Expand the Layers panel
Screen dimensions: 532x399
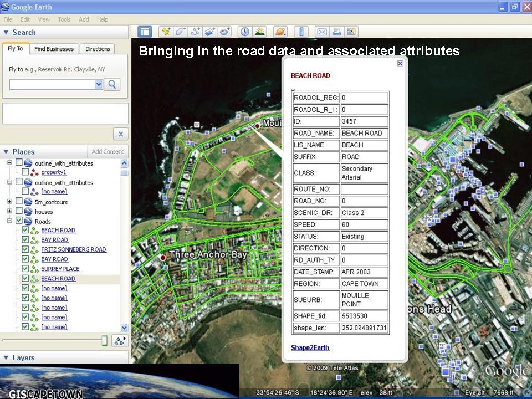[x=6, y=357]
